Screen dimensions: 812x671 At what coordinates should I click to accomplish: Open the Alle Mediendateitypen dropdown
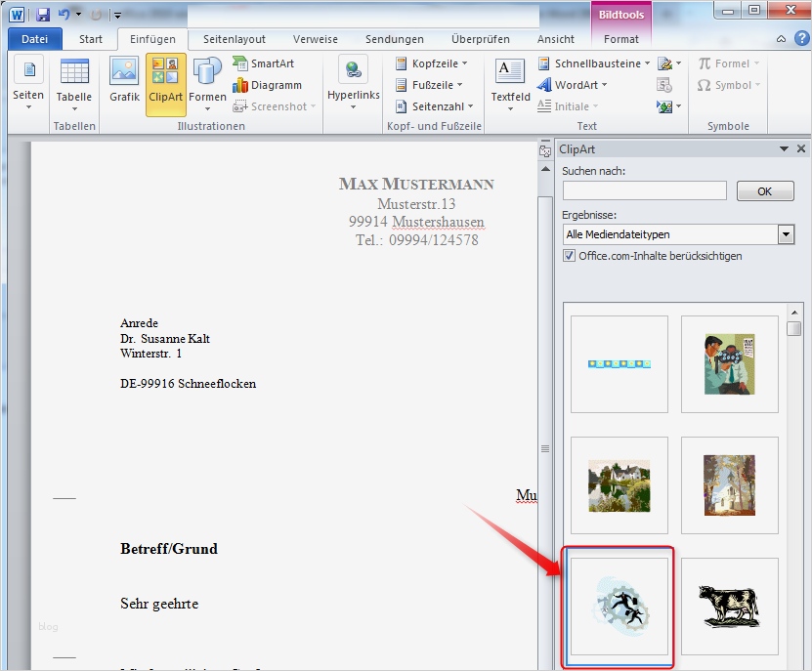[x=787, y=234]
